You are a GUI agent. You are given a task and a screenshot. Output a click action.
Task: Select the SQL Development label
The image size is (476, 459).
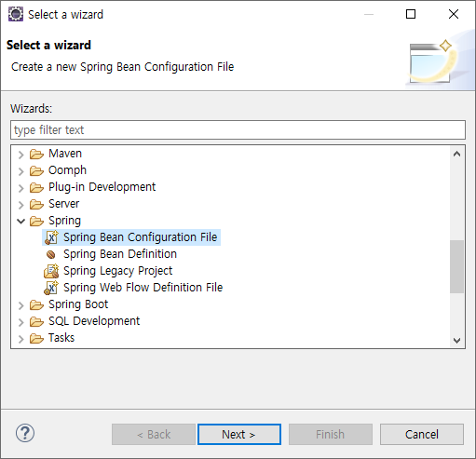94,321
